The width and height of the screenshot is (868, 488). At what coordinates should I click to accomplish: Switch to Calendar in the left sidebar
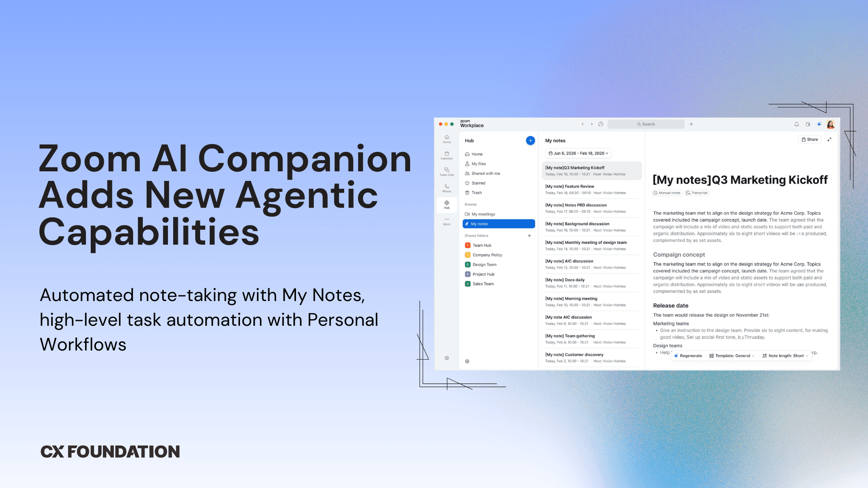click(x=447, y=155)
